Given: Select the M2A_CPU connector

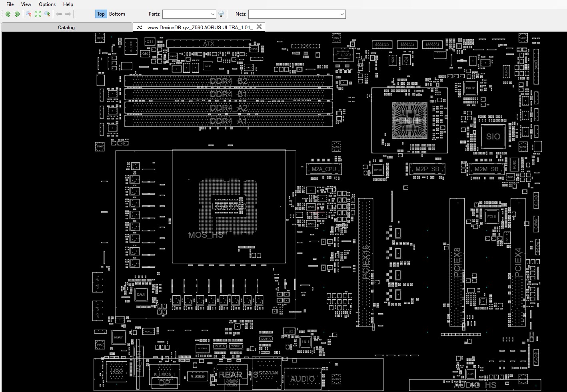Looking at the screenshot, I should pos(324,169).
